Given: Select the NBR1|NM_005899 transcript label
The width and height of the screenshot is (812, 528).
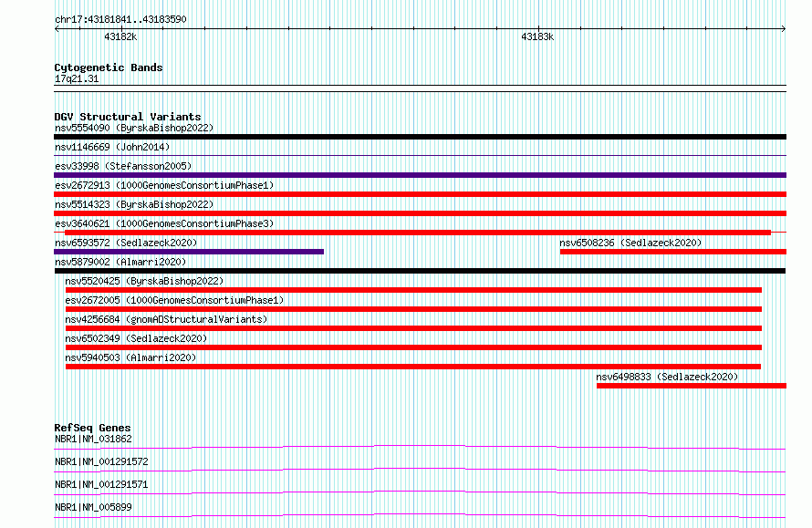Looking at the screenshot, I should click(93, 507).
